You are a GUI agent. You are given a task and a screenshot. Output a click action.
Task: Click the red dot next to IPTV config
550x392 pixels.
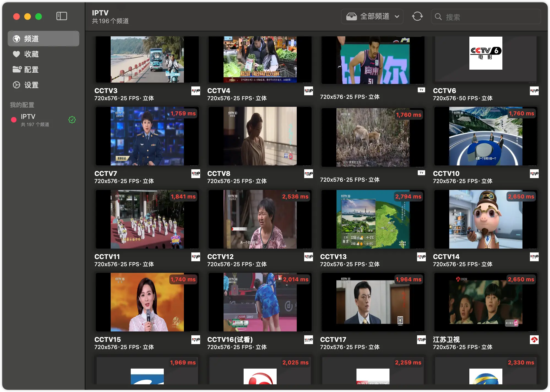click(x=13, y=120)
